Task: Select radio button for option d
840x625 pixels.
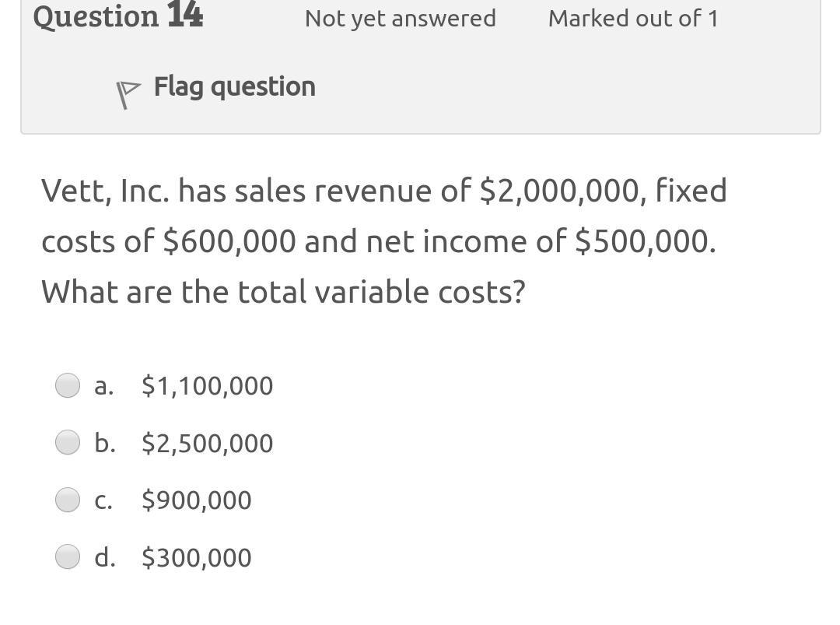Action: [x=68, y=557]
